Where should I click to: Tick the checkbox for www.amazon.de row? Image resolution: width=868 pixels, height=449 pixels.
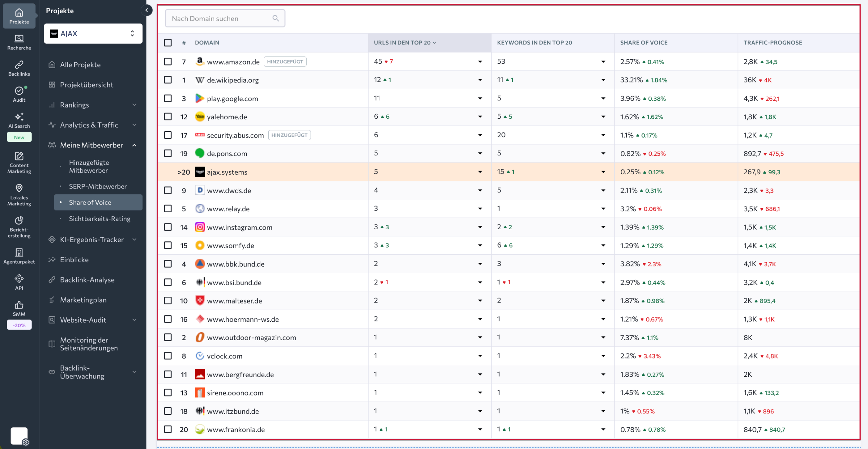pos(168,61)
